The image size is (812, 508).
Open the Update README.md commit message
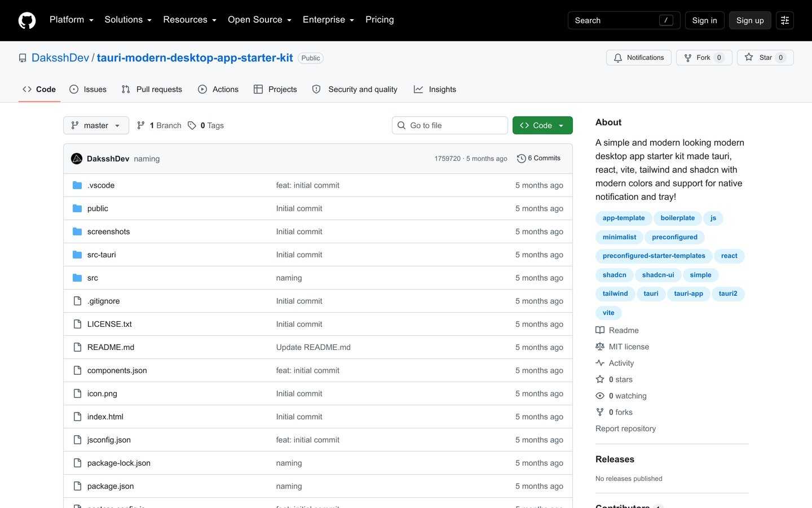tap(313, 347)
